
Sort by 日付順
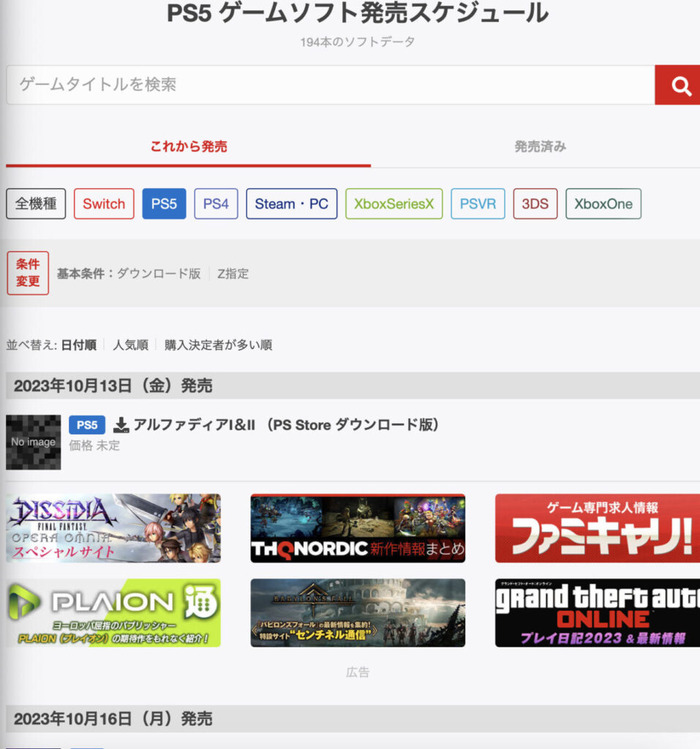click(79, 345)
